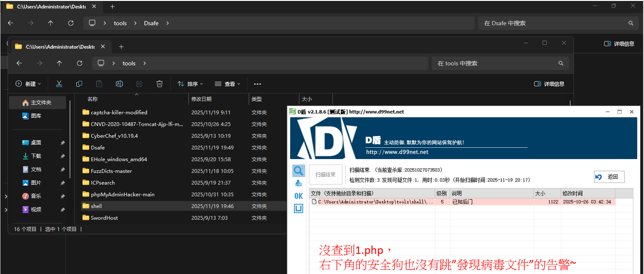Click Delete trash icon in tools window toolbar
644x274 pixels.
pyautogui.click(x=160, y=84)
